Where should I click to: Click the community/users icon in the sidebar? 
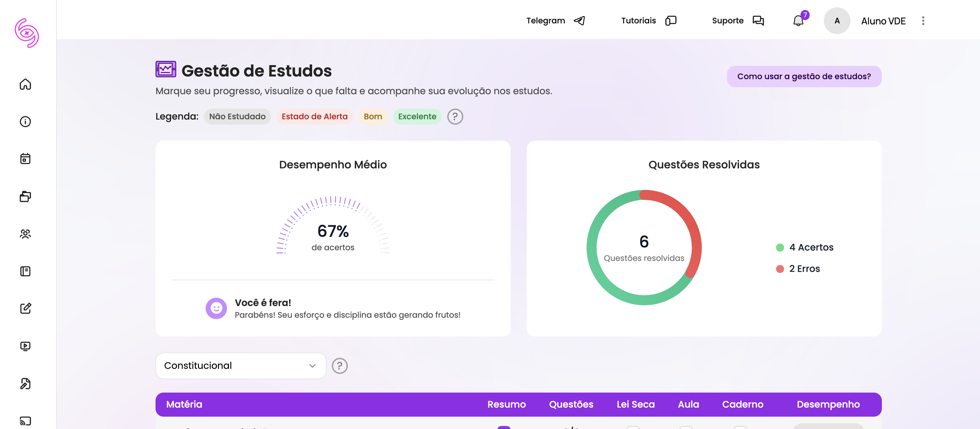(25, 234)
